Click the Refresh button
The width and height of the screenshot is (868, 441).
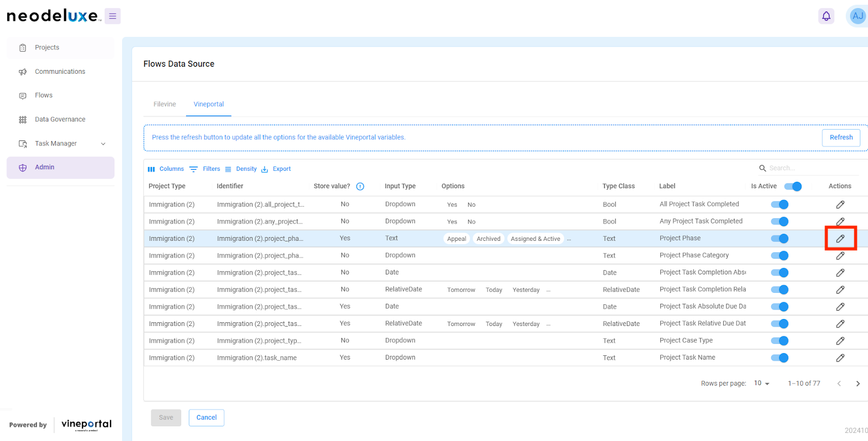click(841, 138)
